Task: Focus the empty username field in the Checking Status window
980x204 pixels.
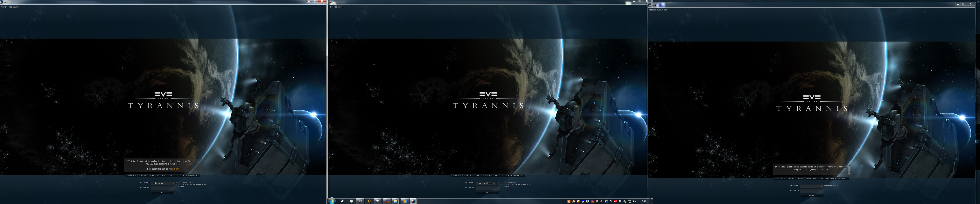Action: [810, 186]
